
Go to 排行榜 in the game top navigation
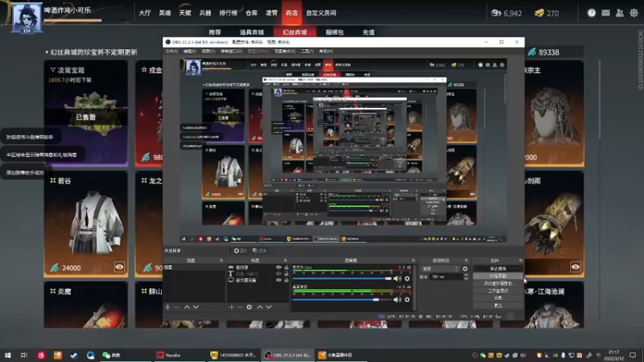point(229,13)
